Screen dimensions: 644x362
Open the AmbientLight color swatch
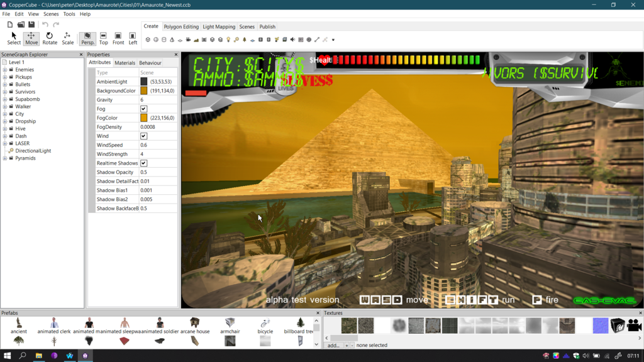(144, 82)
